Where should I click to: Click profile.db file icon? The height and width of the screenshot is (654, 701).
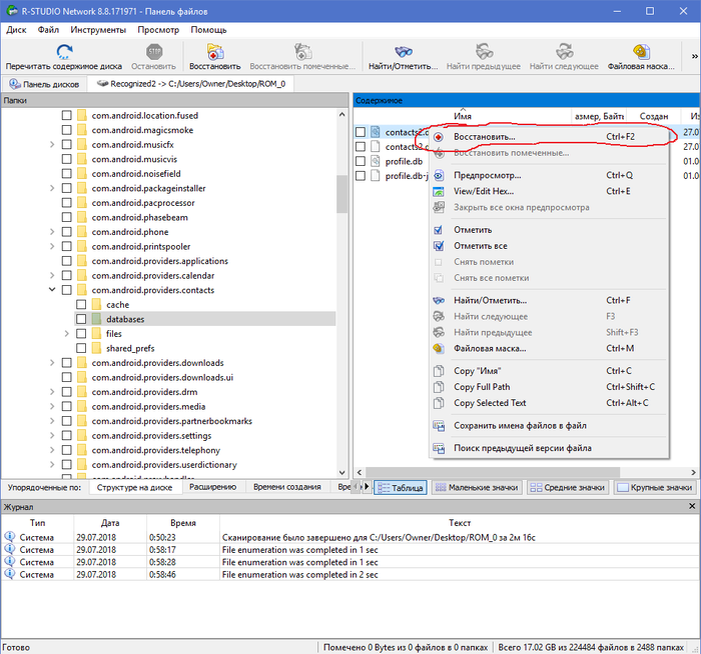375,161
